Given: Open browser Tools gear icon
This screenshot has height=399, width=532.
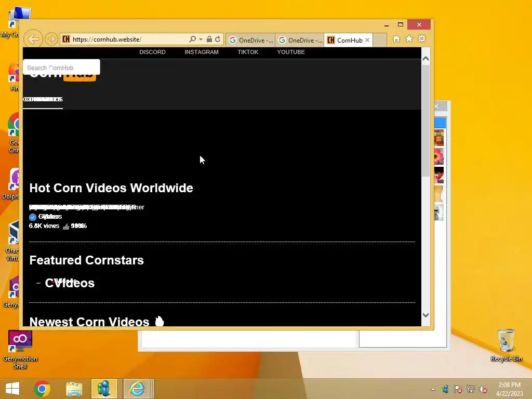Looking at the screenshot, I should point(422,38).
